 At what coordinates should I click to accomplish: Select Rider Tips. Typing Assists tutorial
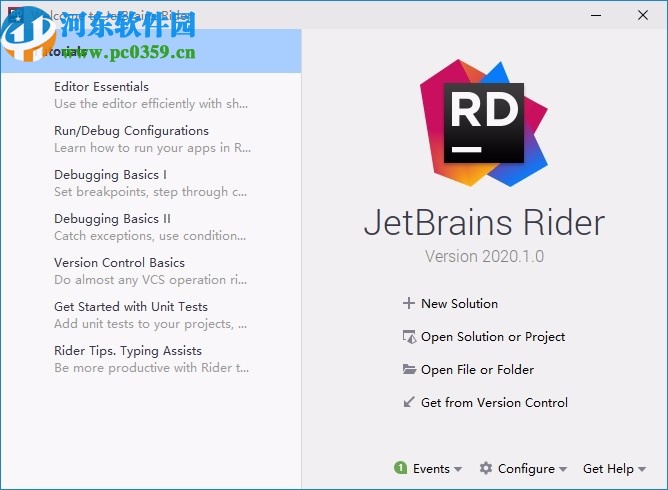tap(128, 351)
